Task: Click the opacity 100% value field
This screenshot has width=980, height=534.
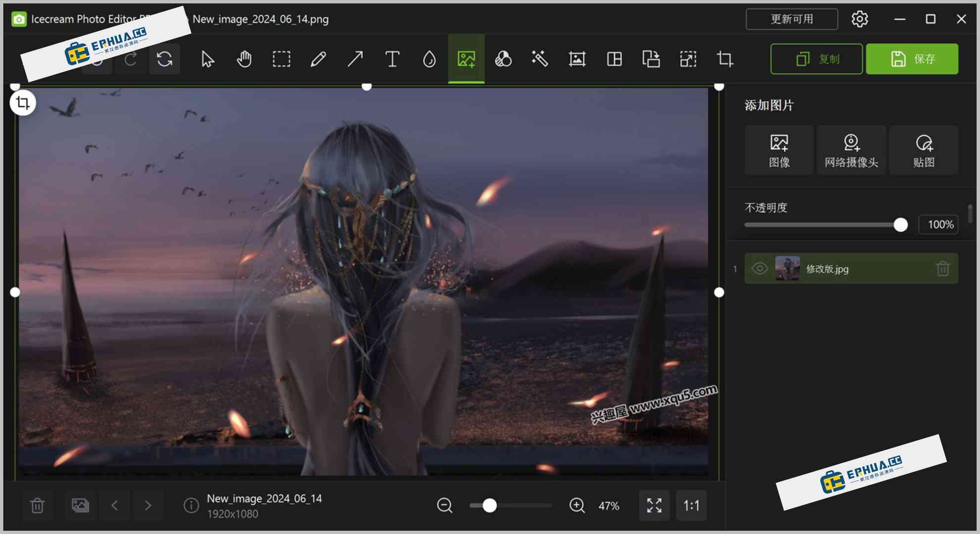Action: (938, 225)
